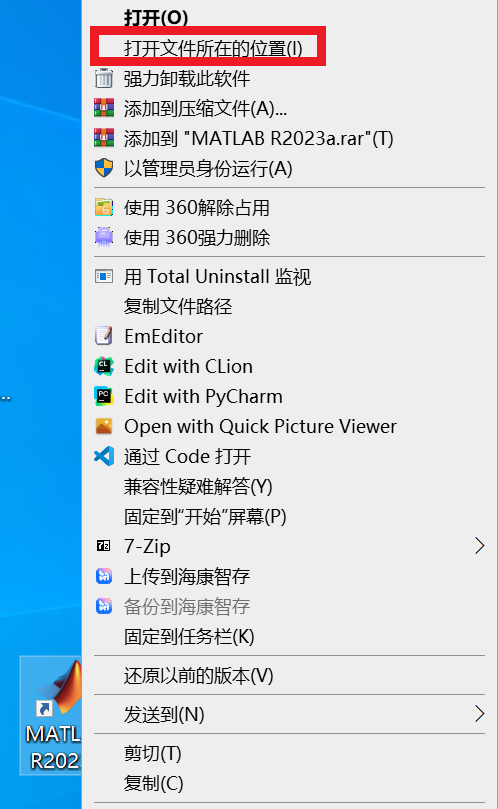Expand the 7-Zip submenu arrow
Image resolution: width=498 pixels, height=809 pixels.
point(479,545)
